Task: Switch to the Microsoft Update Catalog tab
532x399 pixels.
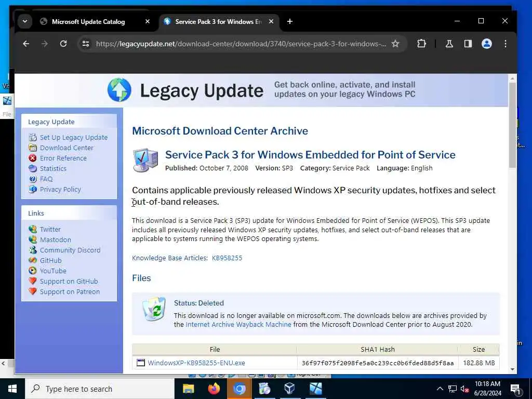Action: 88,22
